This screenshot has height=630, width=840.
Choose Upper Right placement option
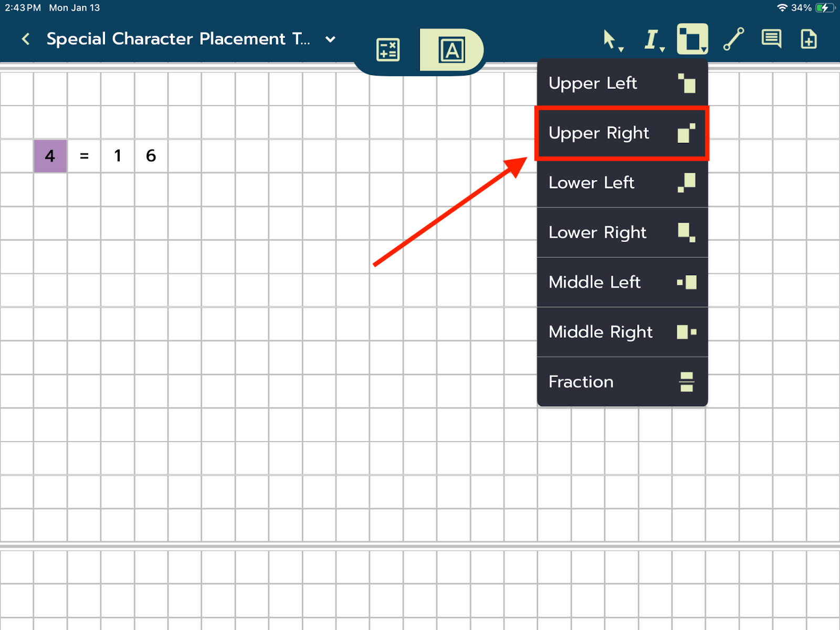click(x=622, y=133)
